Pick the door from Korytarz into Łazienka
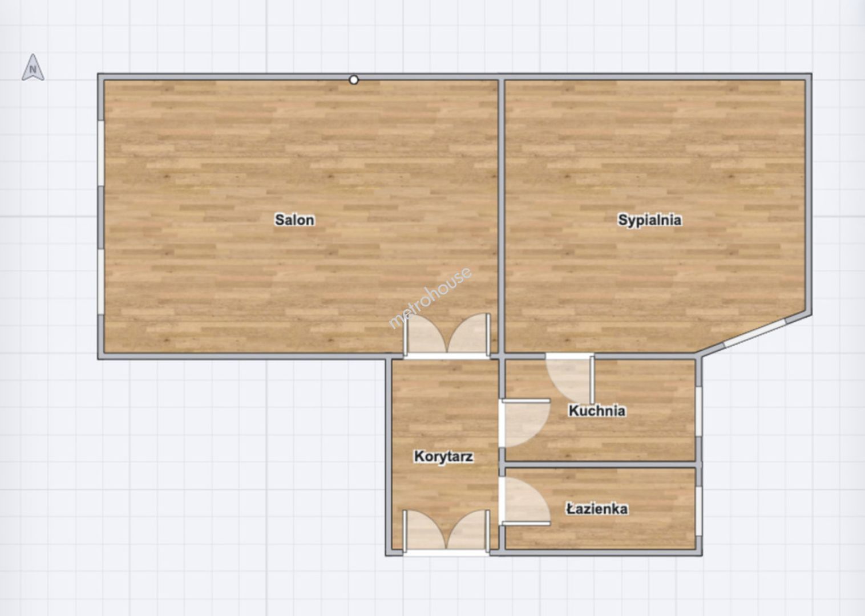 pos(524,501)
